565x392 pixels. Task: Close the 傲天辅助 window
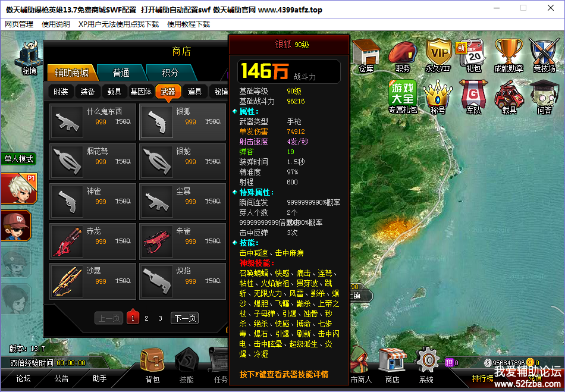point(551,8)
